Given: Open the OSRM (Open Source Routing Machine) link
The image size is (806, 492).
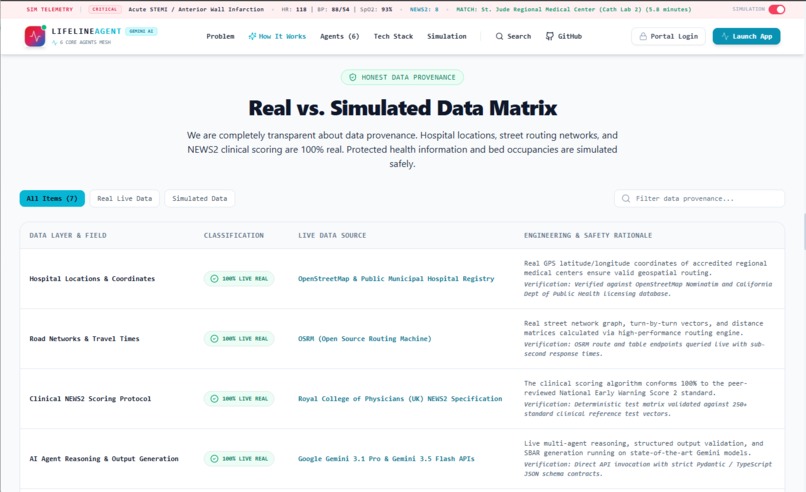Looking at the screenshot, I should [364, 339].
